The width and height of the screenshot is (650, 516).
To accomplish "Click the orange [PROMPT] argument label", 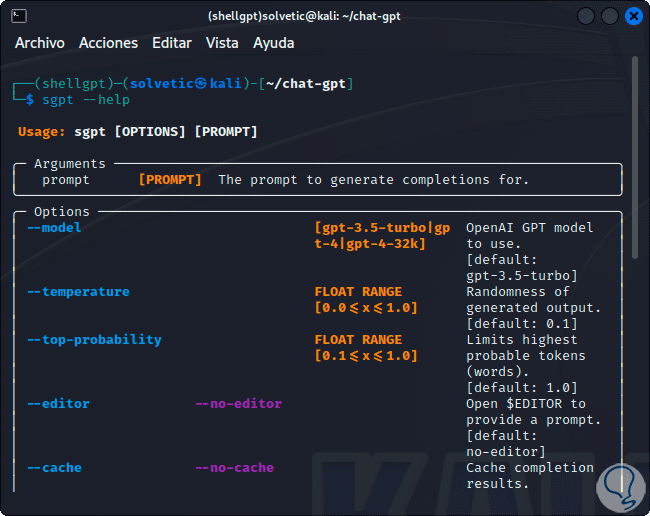I will point(170,180).
